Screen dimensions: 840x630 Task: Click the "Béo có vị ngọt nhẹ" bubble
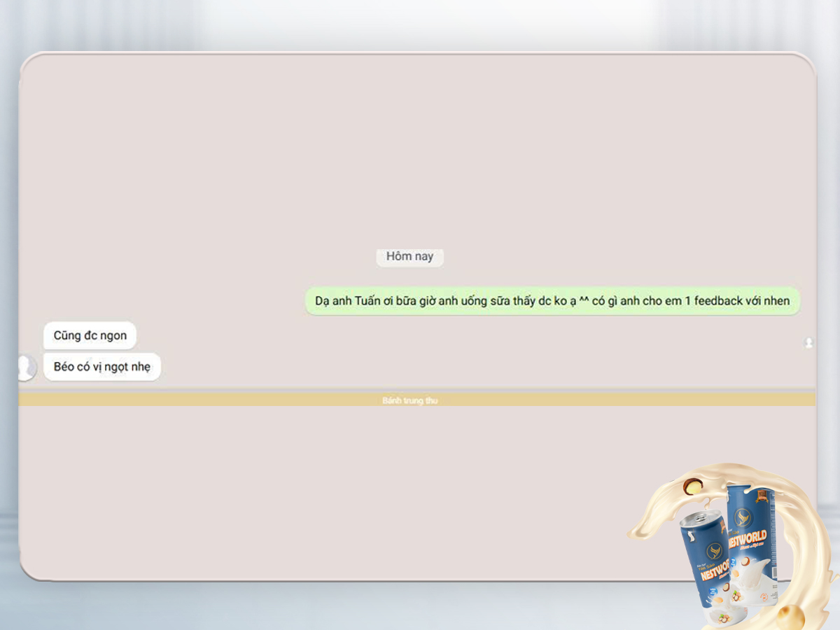tap(102, 367)
